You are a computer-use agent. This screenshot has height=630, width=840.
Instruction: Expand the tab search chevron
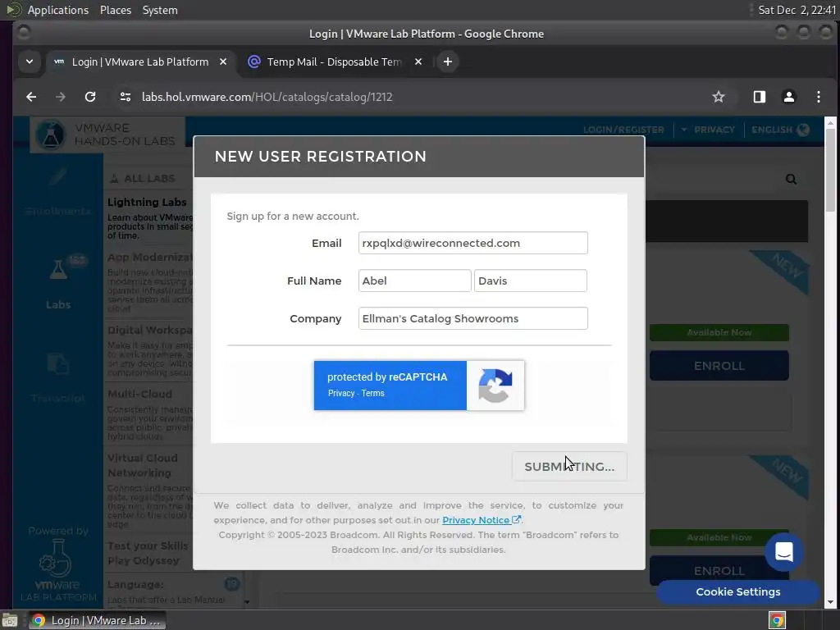click(30, 62)
